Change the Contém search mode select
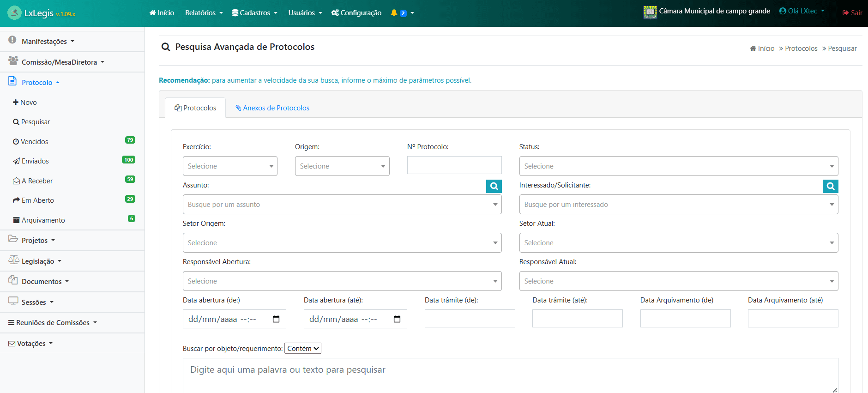The height and width of the screenshot is (393, 868). point(303,349)
